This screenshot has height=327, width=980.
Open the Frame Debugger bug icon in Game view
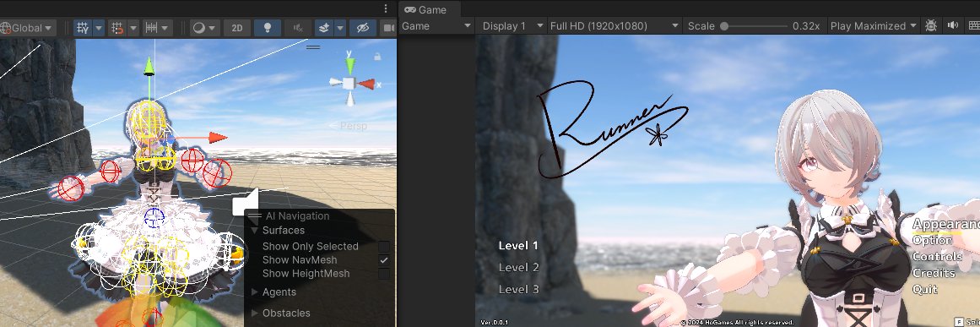931,25
